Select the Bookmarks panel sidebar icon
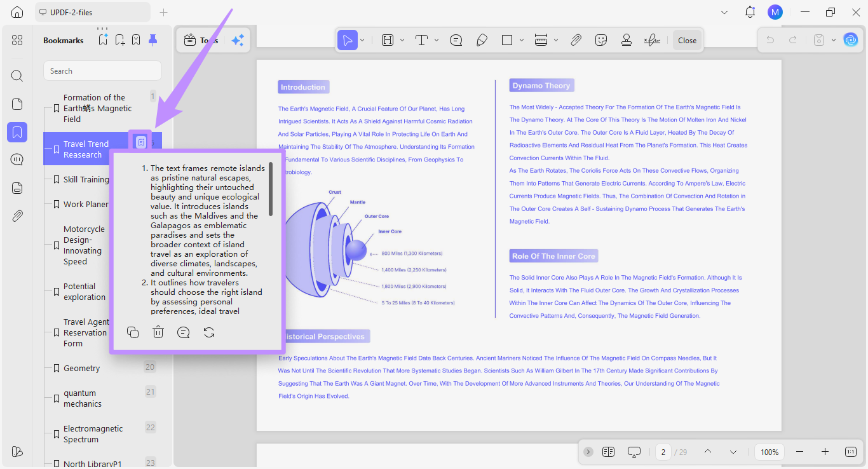 click(17, 132)
